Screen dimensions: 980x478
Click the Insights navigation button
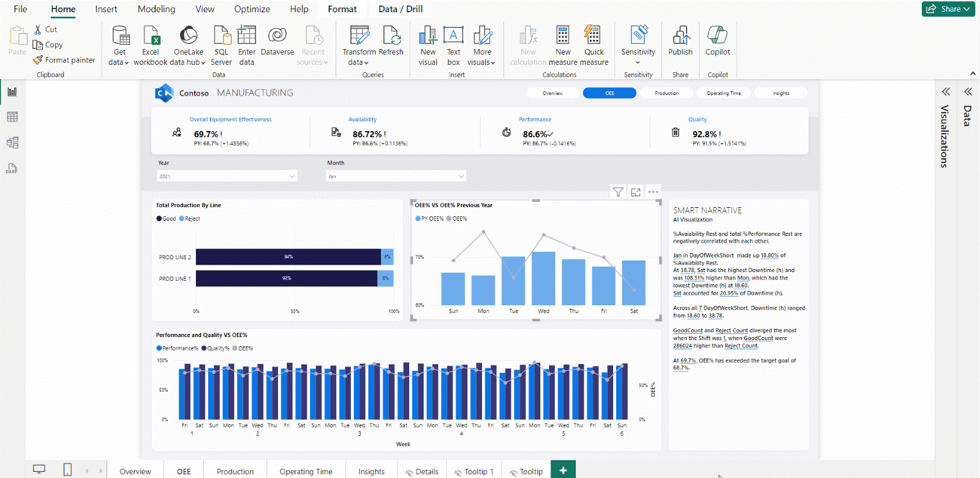[780, 93]
